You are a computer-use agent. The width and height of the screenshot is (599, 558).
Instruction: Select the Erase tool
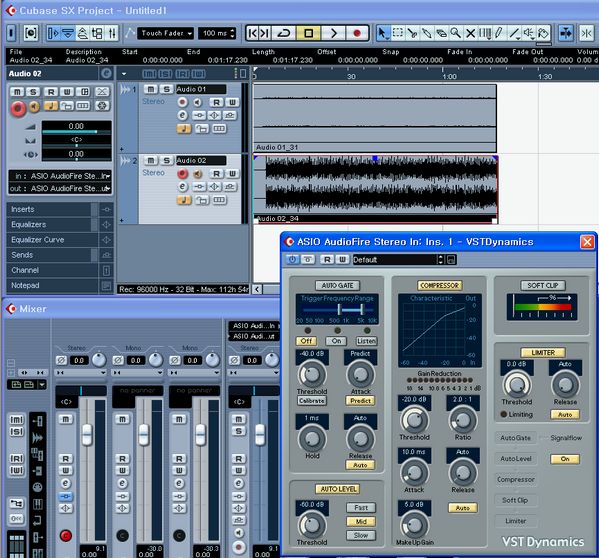pyautogui.click(x=441, y=33)
